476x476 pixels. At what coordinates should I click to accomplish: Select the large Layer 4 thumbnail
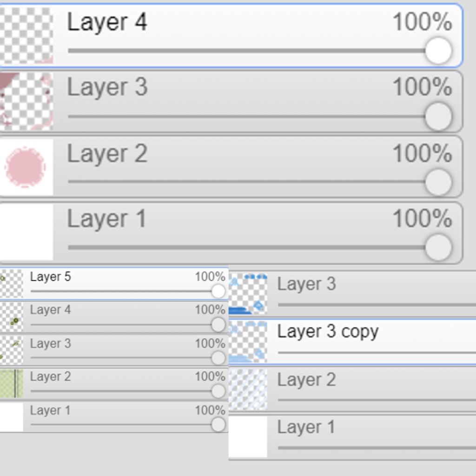(x=26, y=35)
